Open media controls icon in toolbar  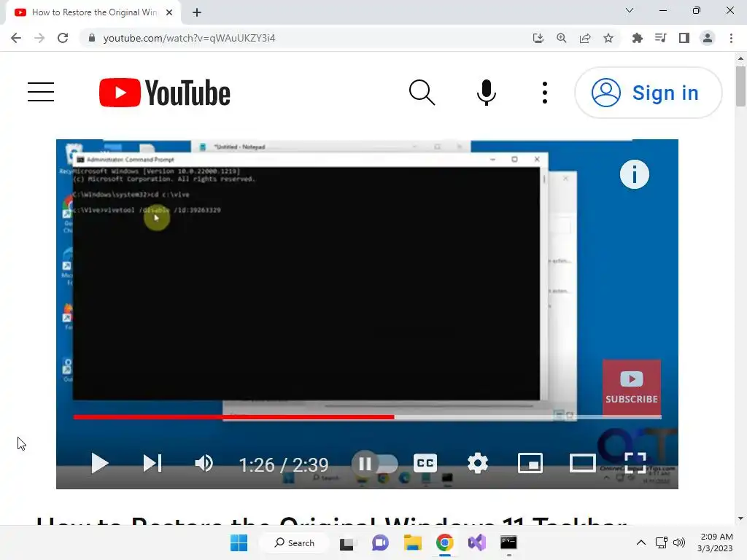660,38
